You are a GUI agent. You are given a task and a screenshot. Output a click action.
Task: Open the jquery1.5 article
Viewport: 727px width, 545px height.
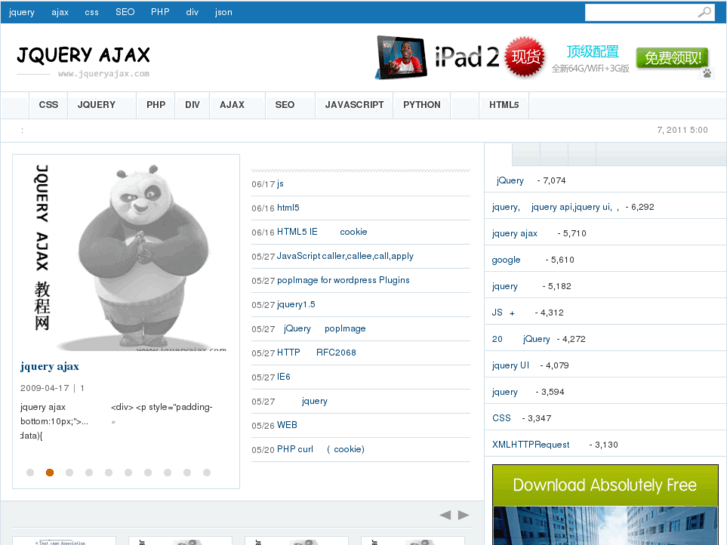[296, 304]
